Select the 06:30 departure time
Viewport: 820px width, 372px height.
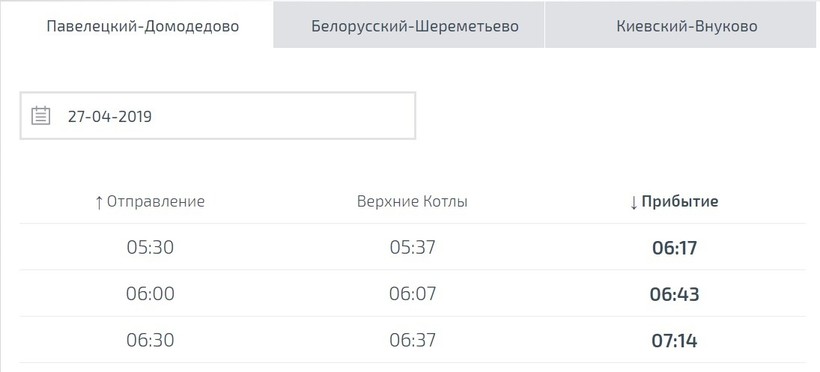coord(150,340)
